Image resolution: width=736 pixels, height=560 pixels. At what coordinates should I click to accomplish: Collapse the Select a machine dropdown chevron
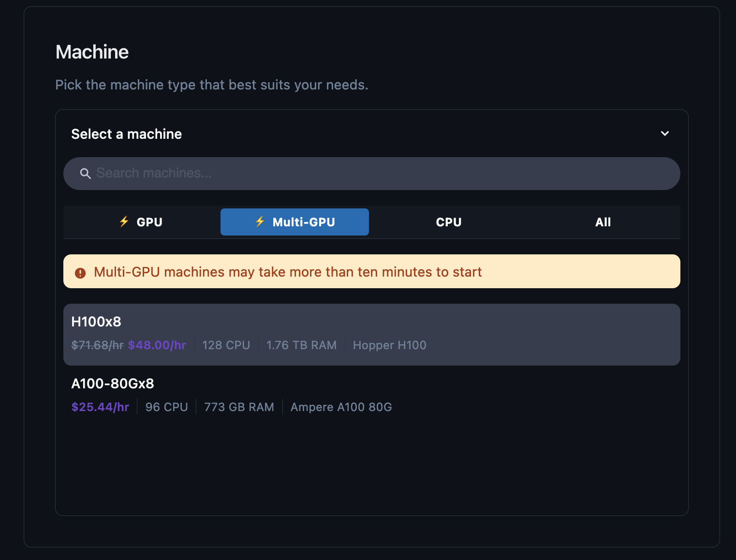[665, 133]
